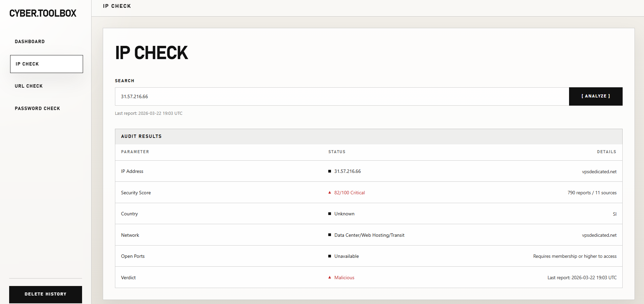
Task: Click the CYBER.TOOLBOX logo
Action: pyautogui.click(x=43, y=13)
